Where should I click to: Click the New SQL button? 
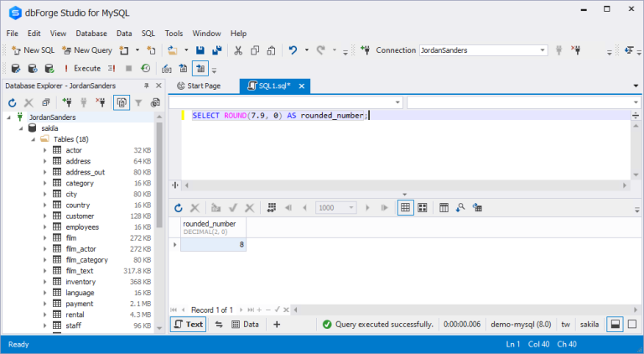(34, 50)
